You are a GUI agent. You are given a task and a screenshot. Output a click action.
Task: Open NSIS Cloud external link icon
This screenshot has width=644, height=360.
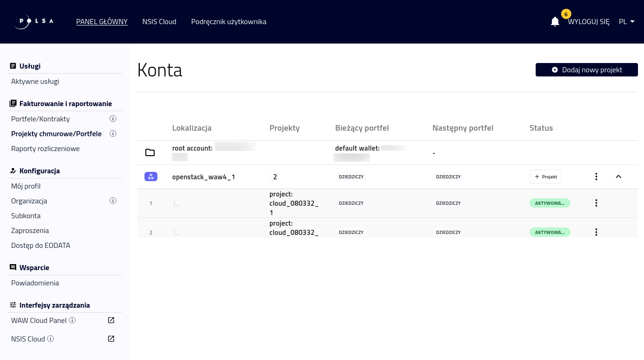(x=111, y=339)
